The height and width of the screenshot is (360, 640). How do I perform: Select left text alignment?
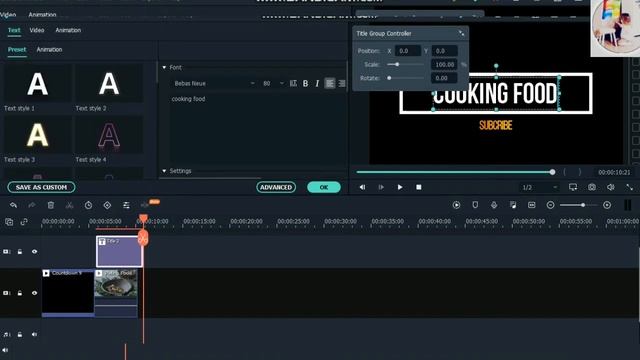pyautogui.click(x=329, y=83)
